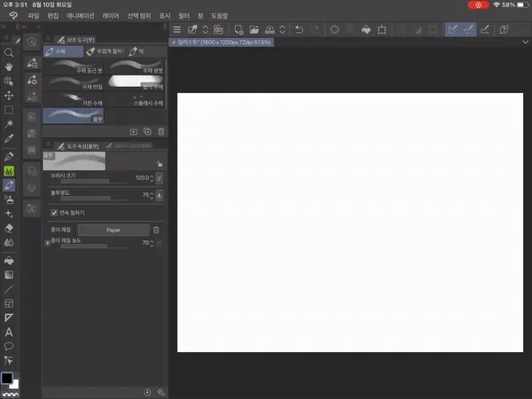532x399 pixels.
Task: Select the Correct Line tool
Action: (9, 360)
